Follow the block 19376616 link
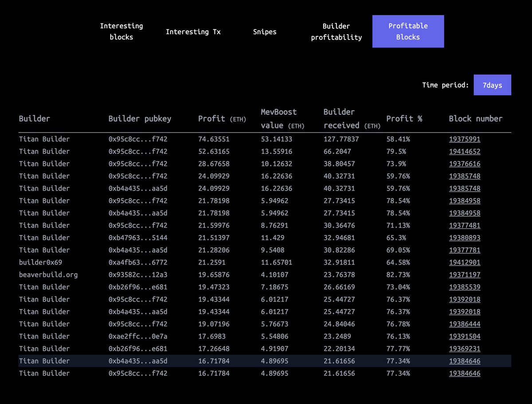Image resolution: width=532 pixels, height=404 pixels. coord(465,164)
